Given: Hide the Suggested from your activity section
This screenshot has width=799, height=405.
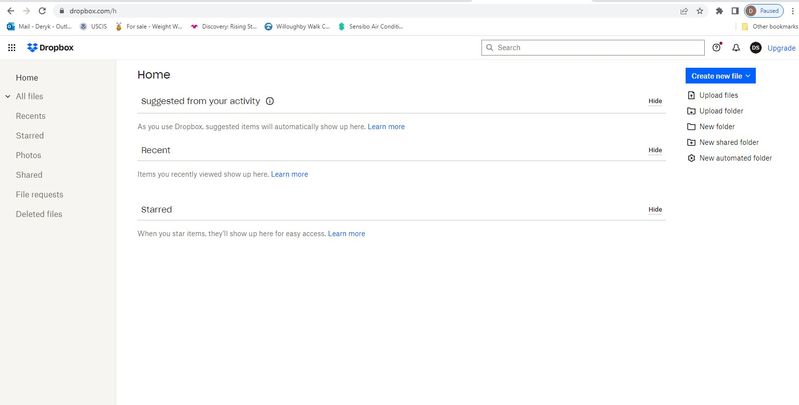Looking at the screenshot, I should tap(655, 101).
